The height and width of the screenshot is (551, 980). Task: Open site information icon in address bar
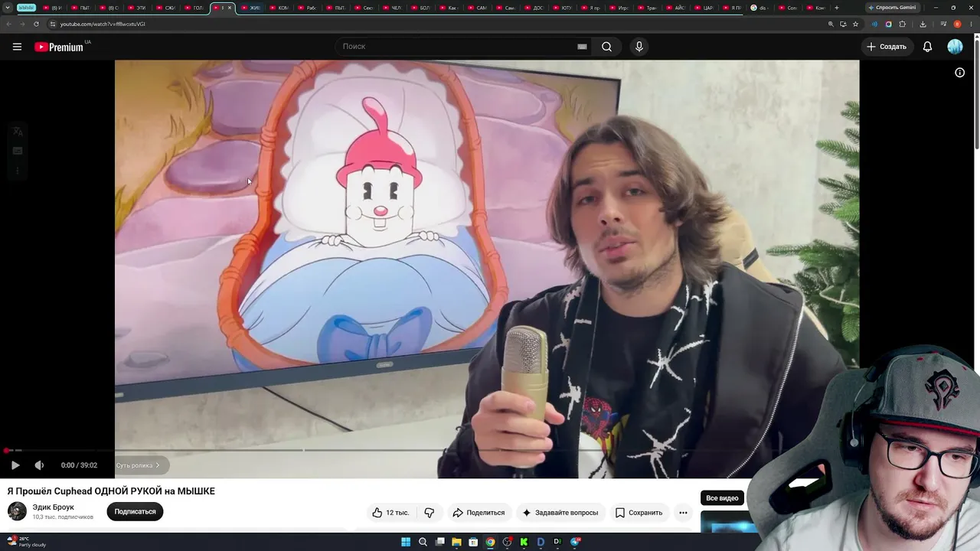point(53,24)
